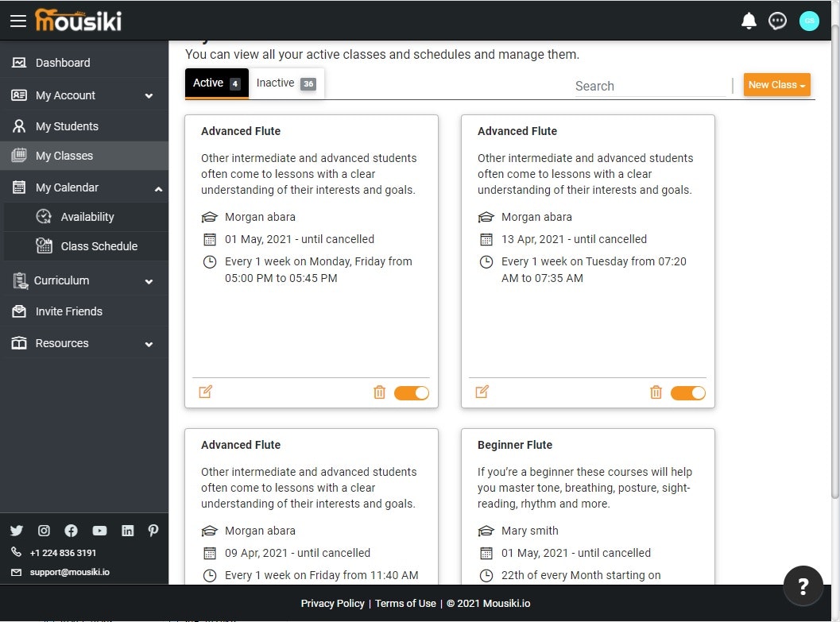Click the phone icon in sidebar footer

[x=17, y=552]
